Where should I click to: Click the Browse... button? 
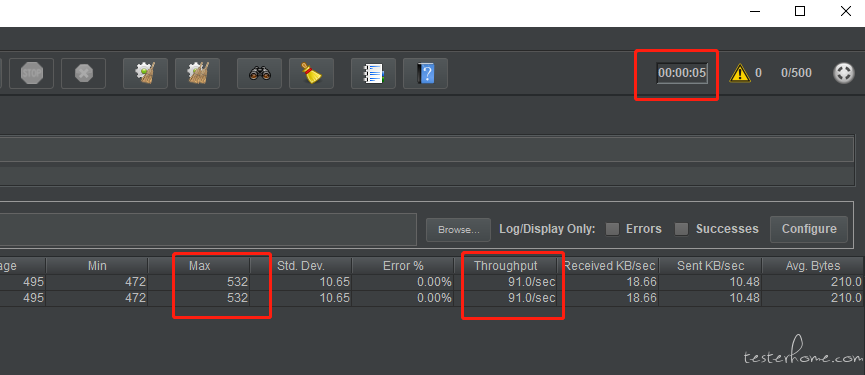[458, 230]
